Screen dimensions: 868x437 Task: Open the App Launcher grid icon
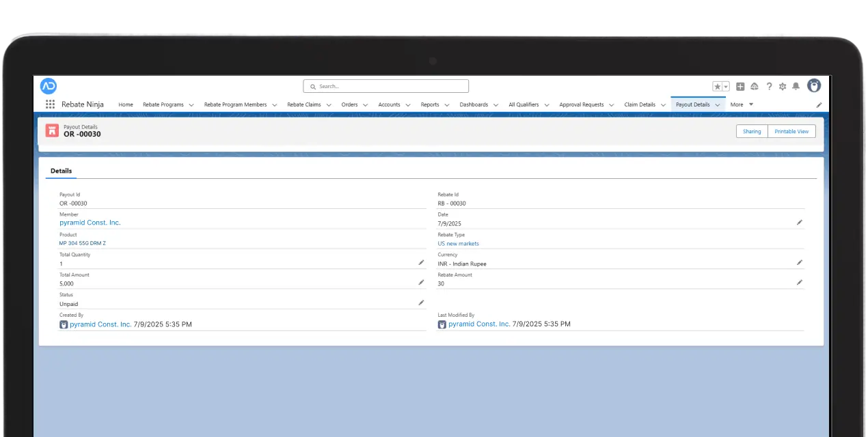50,104
